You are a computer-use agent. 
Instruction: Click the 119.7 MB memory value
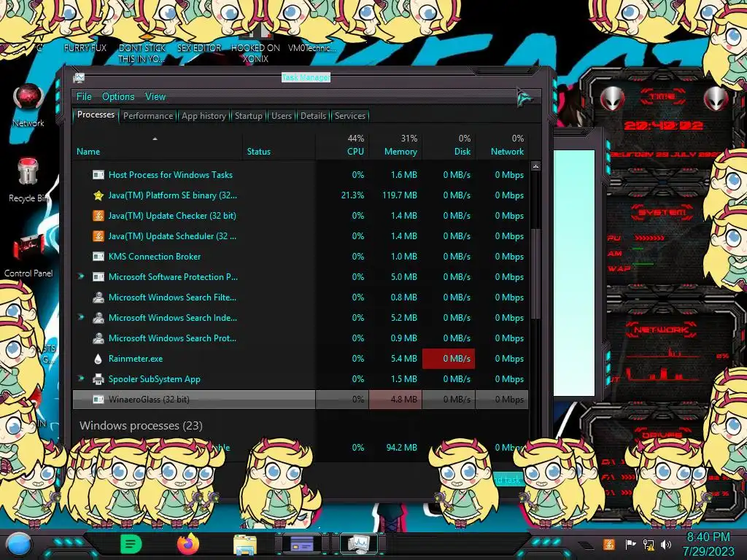pyautogui.click(x=399, y=195)
